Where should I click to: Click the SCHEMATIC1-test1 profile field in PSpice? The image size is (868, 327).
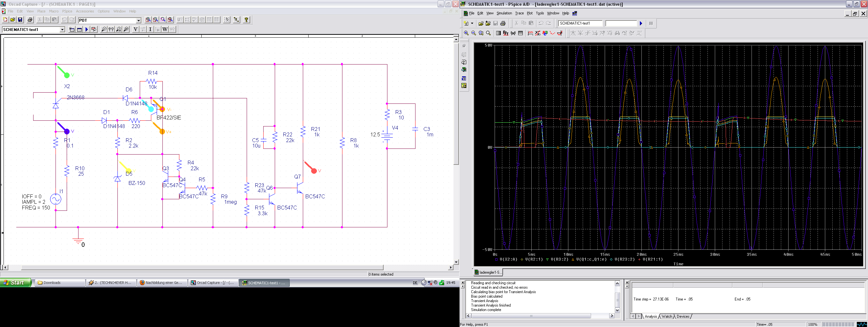click(x=580, y=23)
